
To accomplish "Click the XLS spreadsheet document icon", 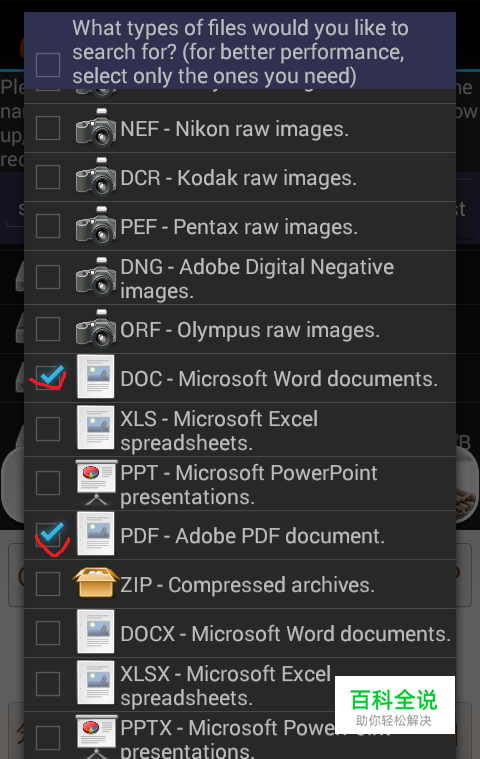I will click(96, 428).
